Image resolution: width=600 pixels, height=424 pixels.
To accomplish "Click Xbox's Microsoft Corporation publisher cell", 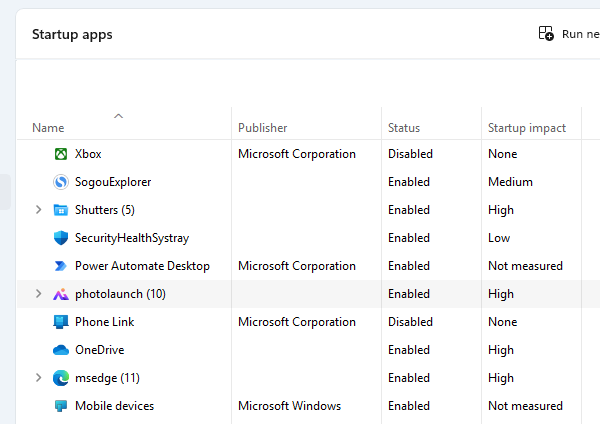I will pyautogui.click(x=297, y=154).
